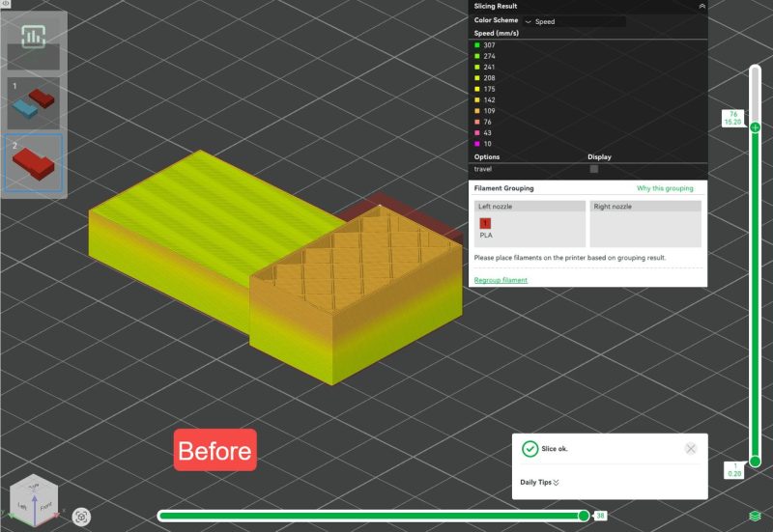This screenshot has width=773, height=532.
Task: Dismiss the 'Slice ok.' notification
Action: pos(690,448)
